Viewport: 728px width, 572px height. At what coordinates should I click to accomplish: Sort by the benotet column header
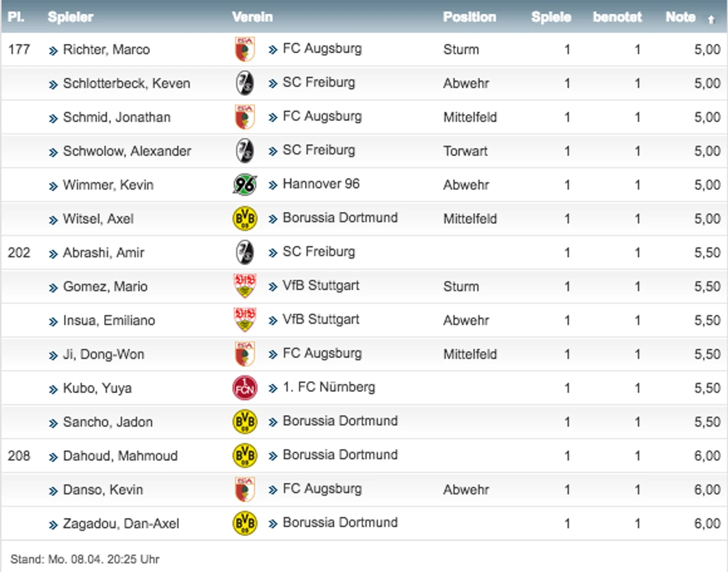pos(617,17)
